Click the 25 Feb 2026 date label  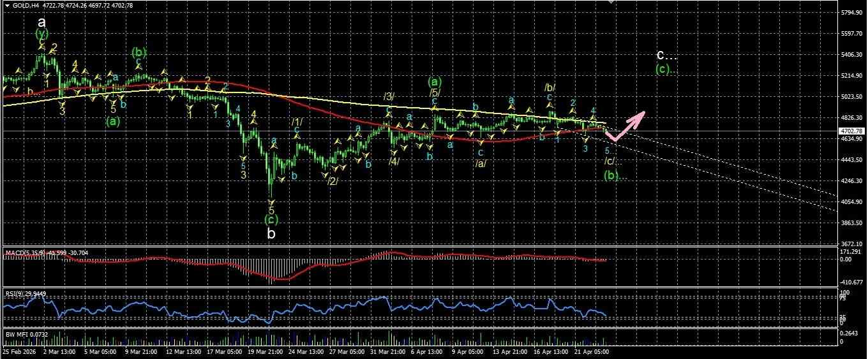tap(20, 351)
